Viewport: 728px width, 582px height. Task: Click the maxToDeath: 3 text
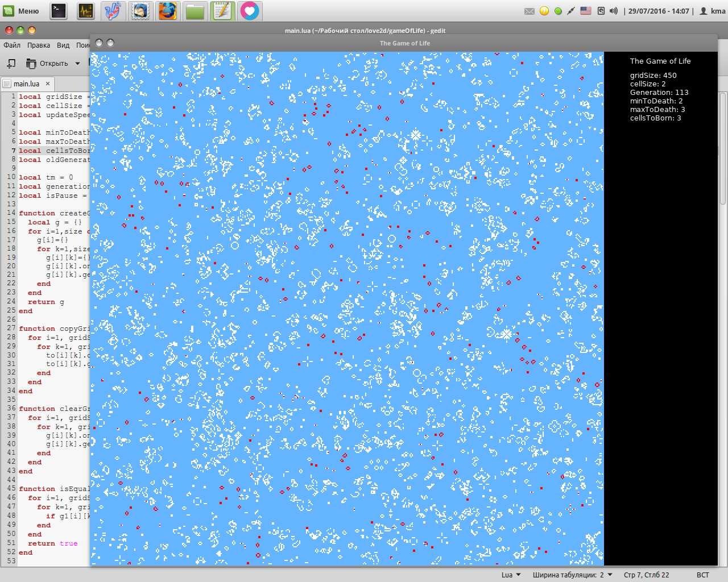pos(657,109)
